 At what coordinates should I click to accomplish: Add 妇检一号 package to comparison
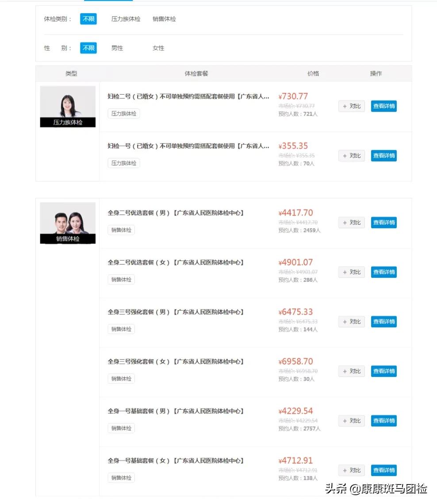(x=351, y=155)
